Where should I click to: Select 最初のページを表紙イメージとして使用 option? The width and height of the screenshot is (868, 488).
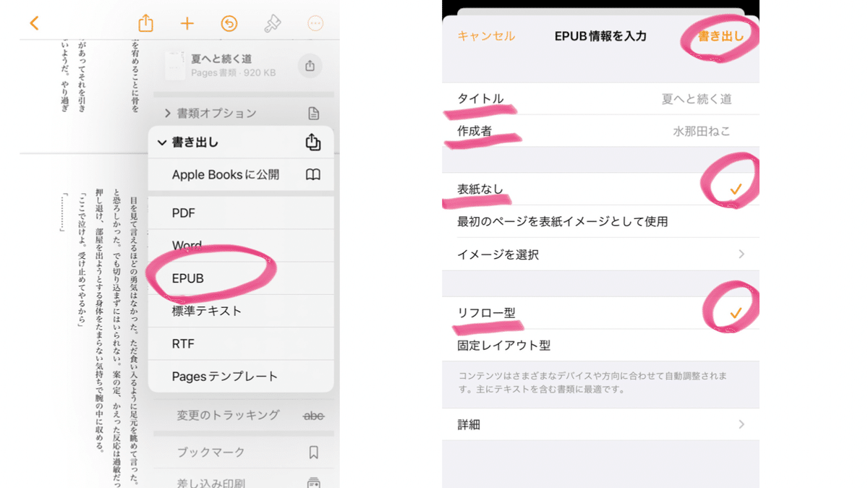click(600, 221)
